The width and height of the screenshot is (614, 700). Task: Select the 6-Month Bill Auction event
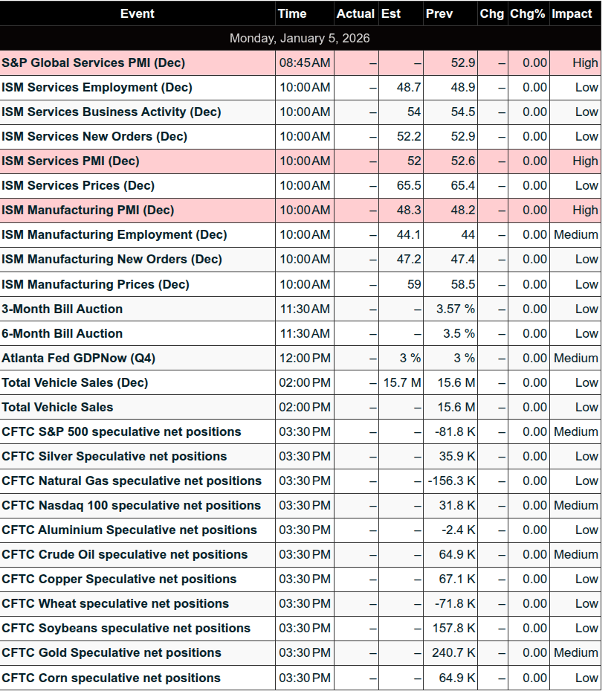62,334
